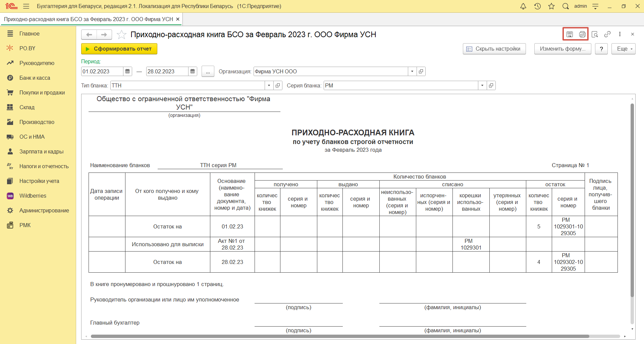Open the Еще menu dropdown
This screenshot has height=344, width=644.
click(623, 49)
